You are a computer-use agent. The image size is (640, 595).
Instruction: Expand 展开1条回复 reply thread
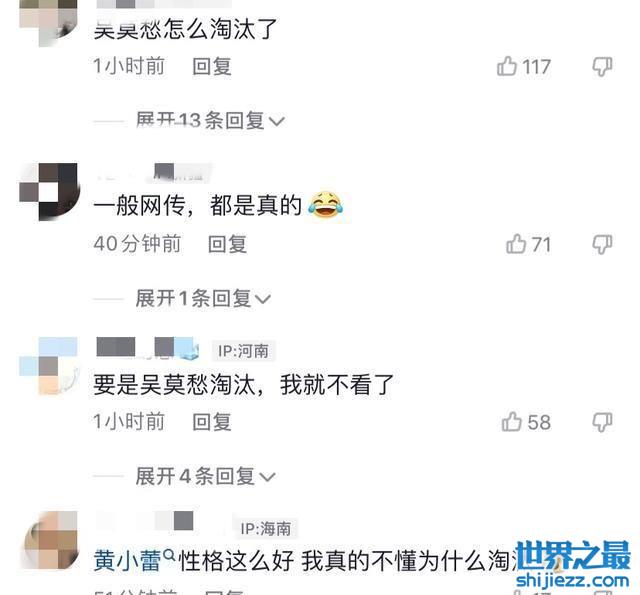coord(203,298)
